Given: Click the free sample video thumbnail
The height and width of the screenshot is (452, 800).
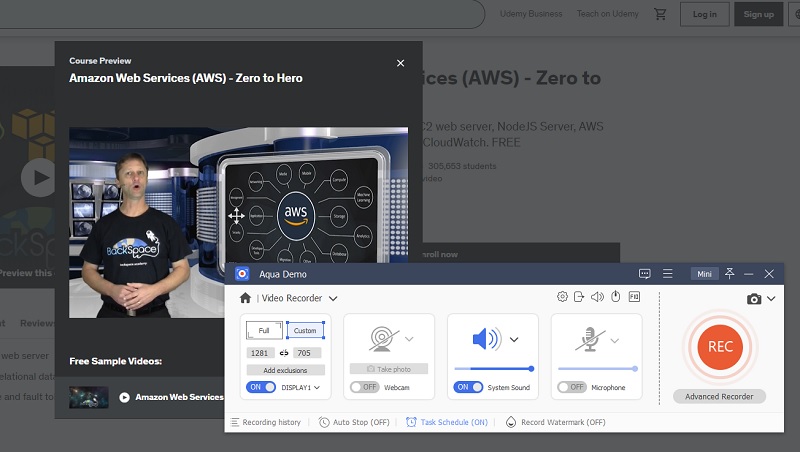Looking at the screenshot, I should [89, 397].
